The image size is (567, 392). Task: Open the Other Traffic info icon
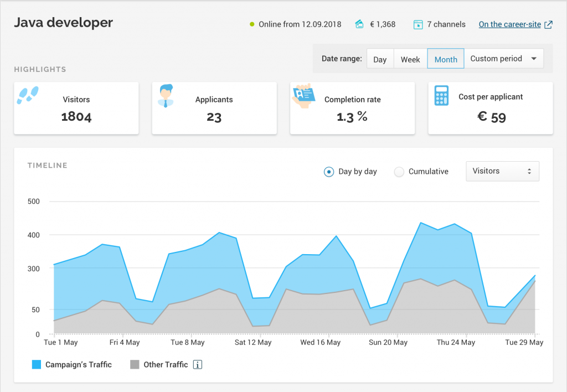pyautogui.click(x=198, y=364)
